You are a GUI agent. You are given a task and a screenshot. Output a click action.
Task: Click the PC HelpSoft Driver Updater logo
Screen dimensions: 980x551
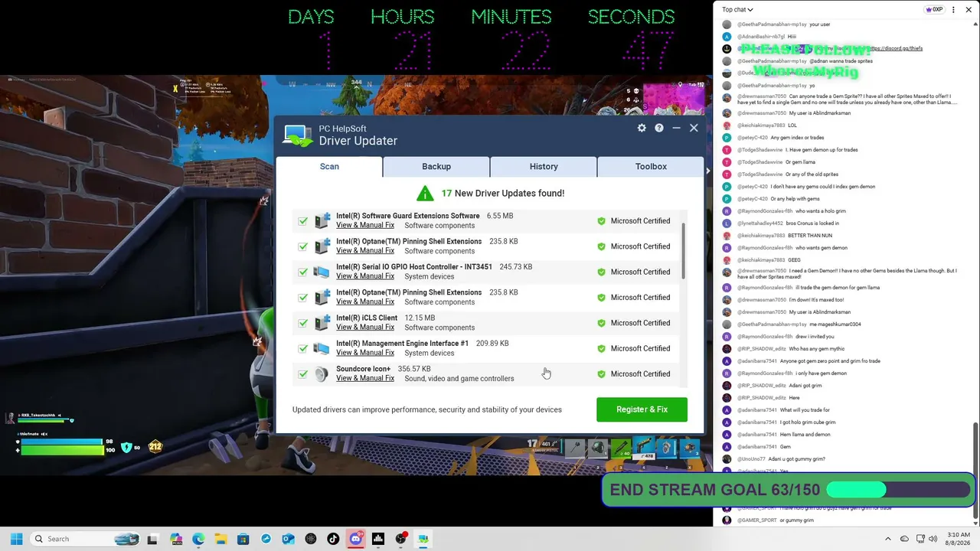tap(298, 135)
